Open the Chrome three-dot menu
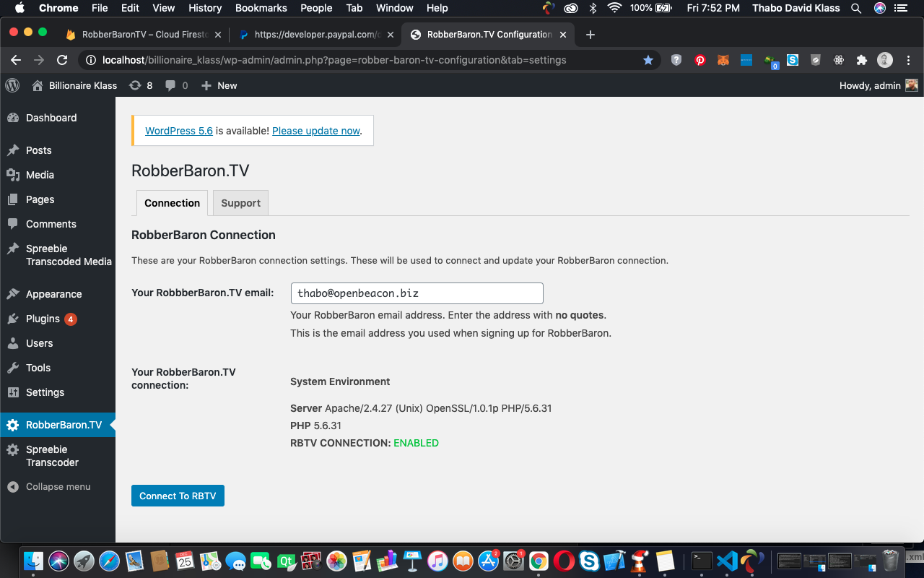The width and height of the screenshot is (924, 578). [908, 60]
